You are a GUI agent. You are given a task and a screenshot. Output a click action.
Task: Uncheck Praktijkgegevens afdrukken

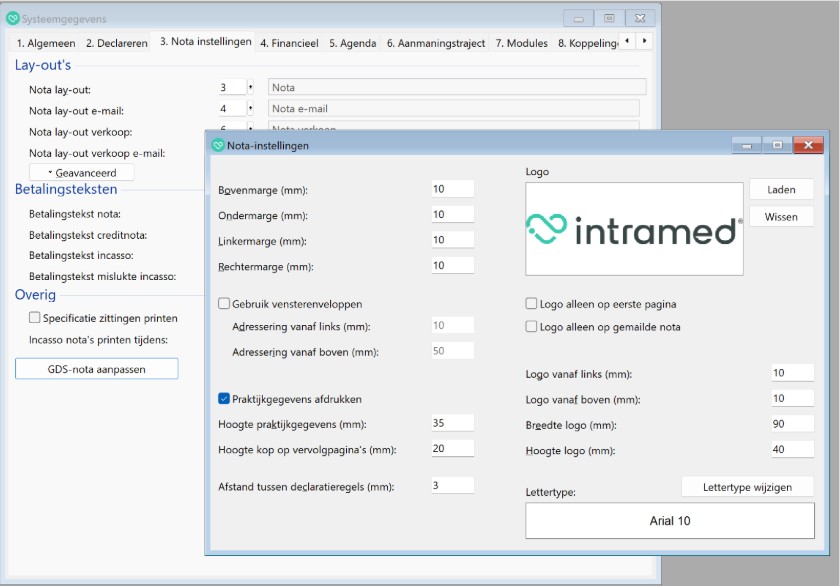[224, 398]
